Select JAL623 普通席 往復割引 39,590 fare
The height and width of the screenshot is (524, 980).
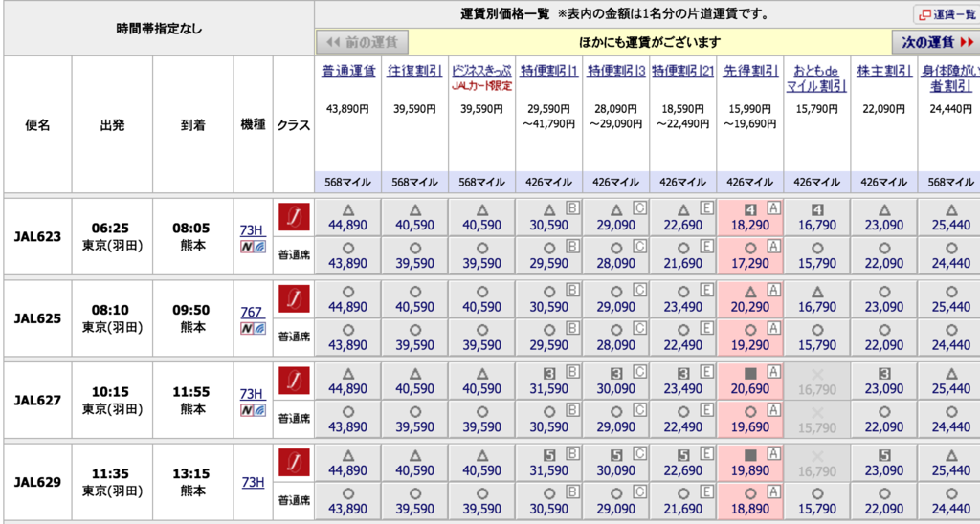415,255
